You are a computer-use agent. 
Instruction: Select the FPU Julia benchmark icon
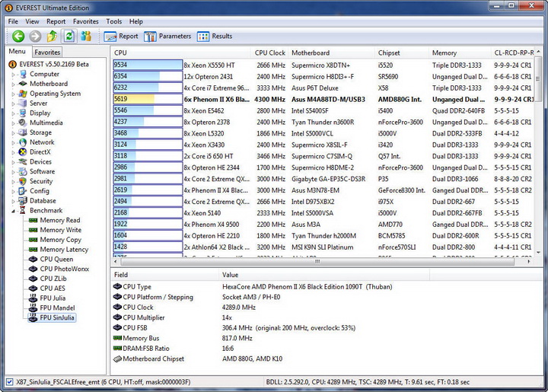click(x=33, y=298)
